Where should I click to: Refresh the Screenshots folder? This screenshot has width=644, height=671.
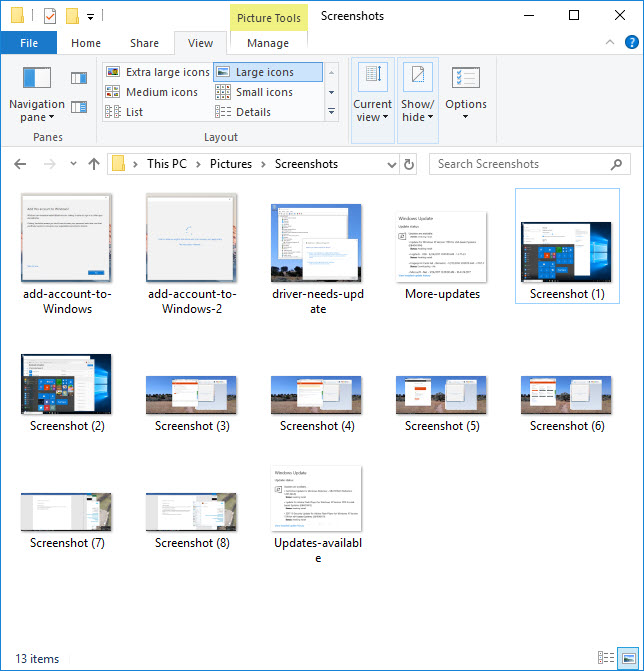409,164
